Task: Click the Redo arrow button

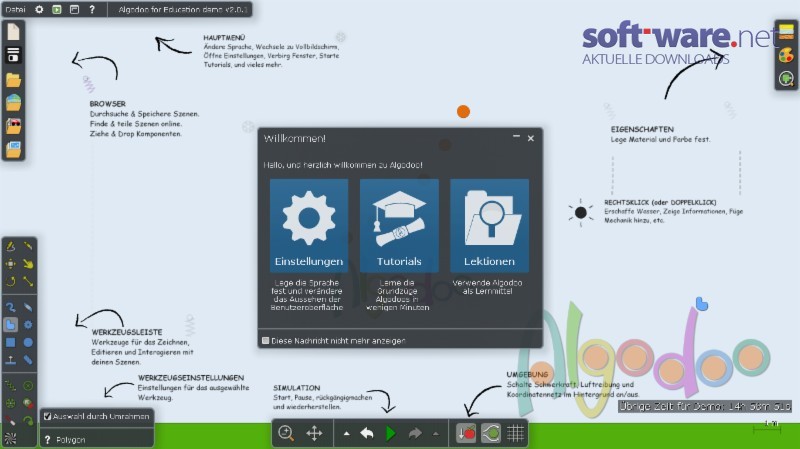Action: click(415, 433)
